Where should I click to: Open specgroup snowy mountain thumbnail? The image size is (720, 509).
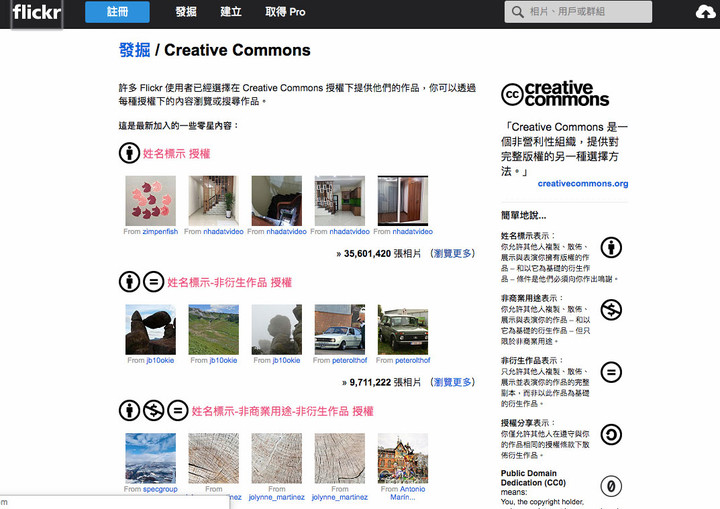(x=151, y=458)
